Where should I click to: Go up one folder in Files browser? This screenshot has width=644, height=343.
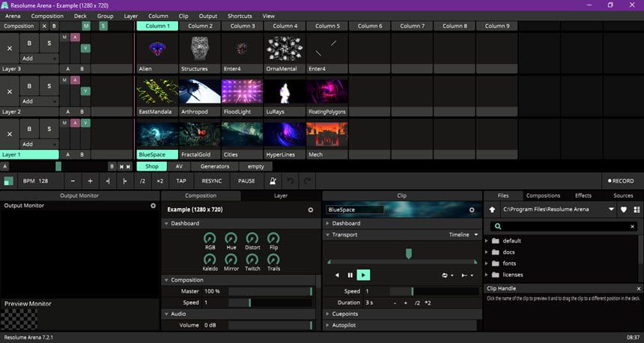492,210
